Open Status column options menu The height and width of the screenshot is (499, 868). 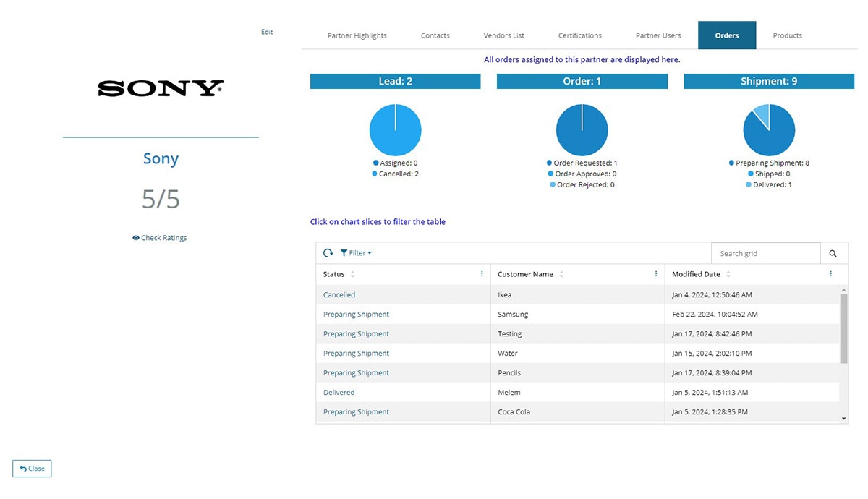(x=482, y=274)
